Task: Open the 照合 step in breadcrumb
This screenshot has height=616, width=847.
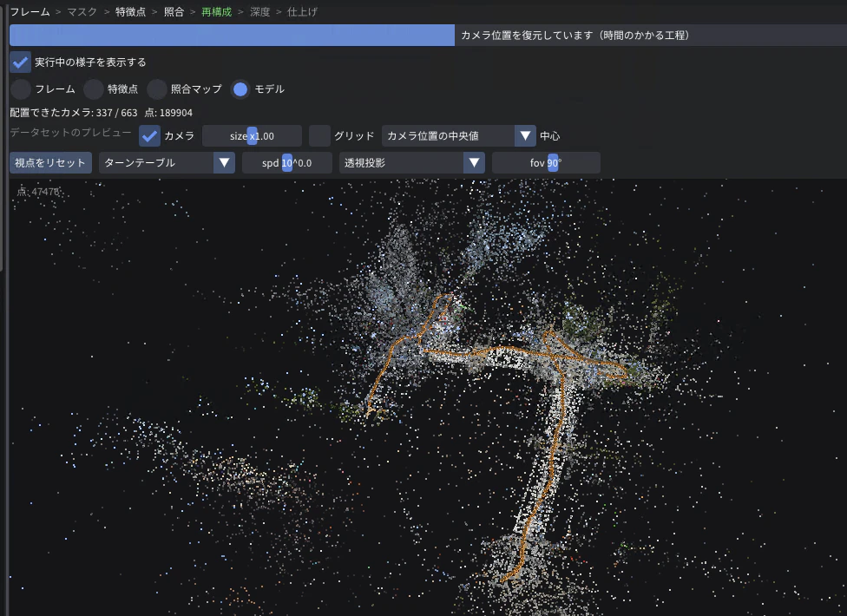Action: pos(174,12)
